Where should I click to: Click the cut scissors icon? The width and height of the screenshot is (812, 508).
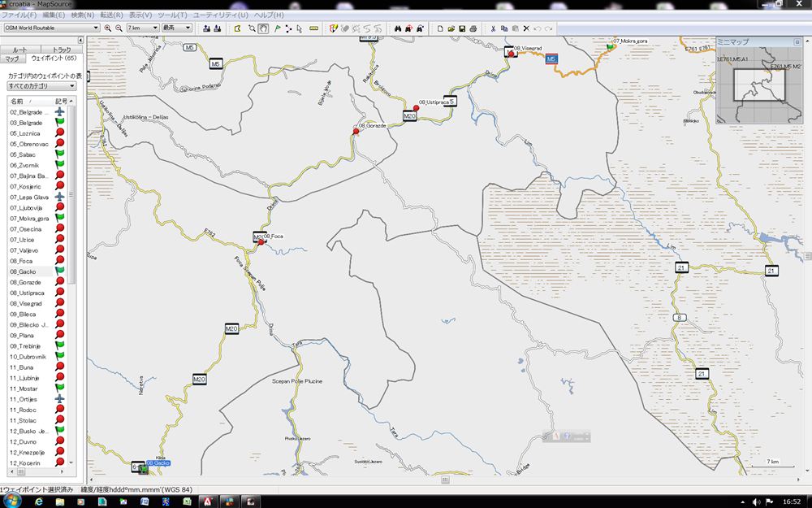click(493, 28)
